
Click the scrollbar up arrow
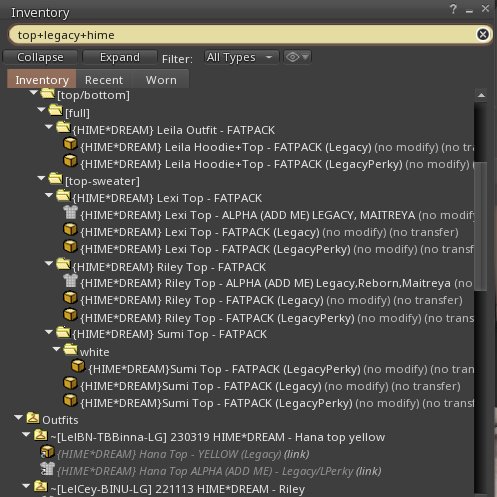pyautogui.click(x=481, y=95)
